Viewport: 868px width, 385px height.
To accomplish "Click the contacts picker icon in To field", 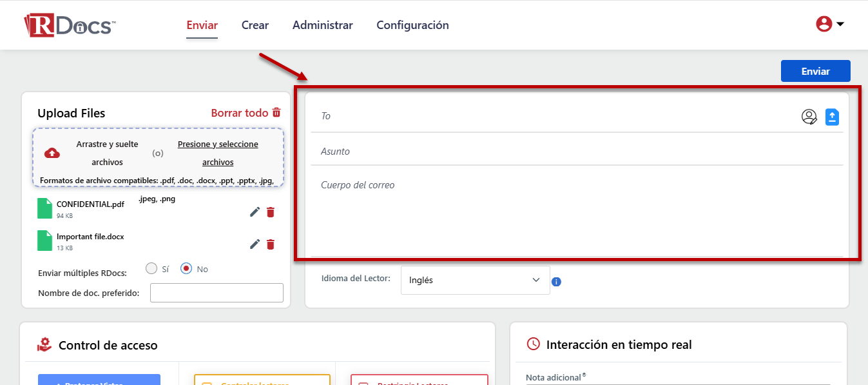I will pyautogui.click(x=809, y=117).
